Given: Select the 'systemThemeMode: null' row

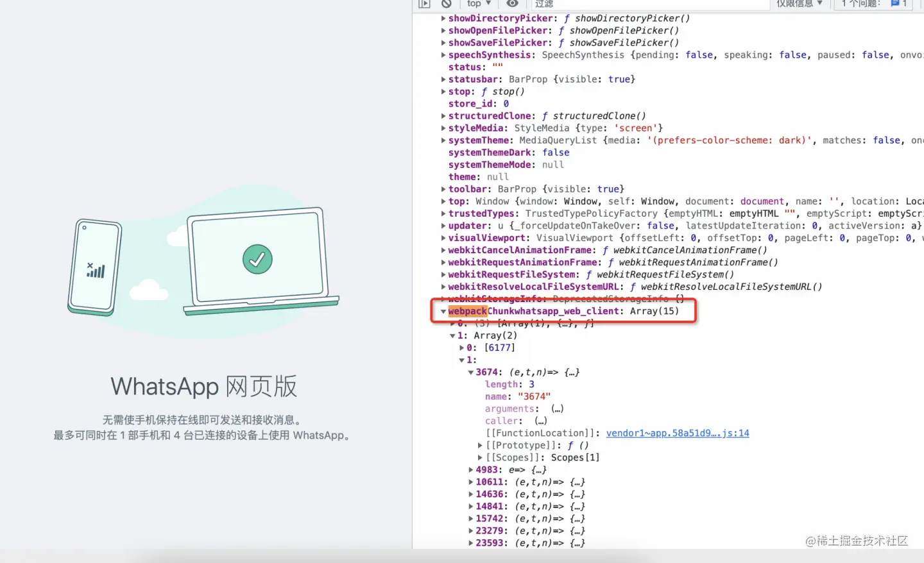Looking at the screenshot, I should [x=506, y=165].
